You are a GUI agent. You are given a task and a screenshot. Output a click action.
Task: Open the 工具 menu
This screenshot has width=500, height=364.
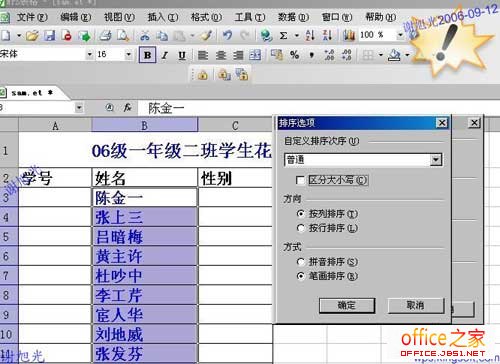point(250,17)
